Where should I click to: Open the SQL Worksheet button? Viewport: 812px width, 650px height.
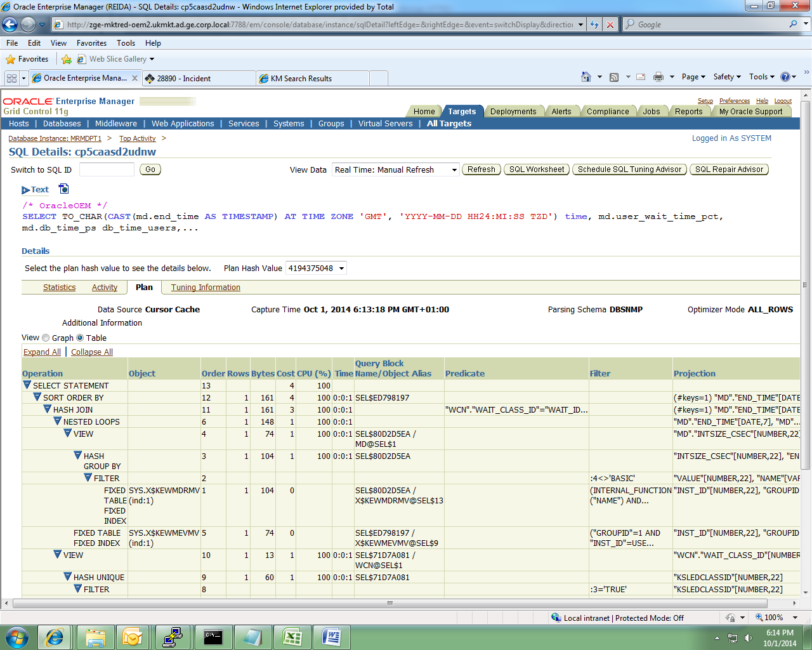coord(537,169)
